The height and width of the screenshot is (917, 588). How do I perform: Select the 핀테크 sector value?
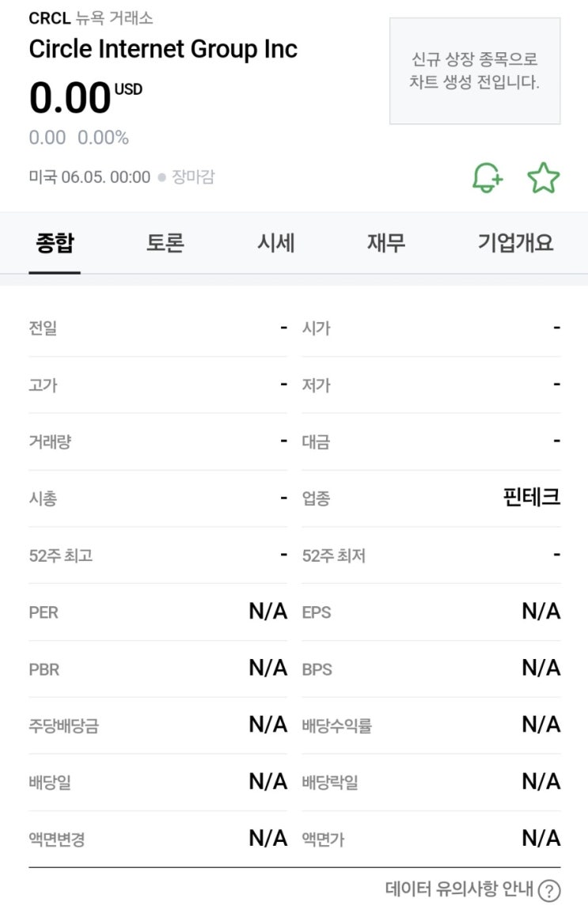(x=532, y=498)
